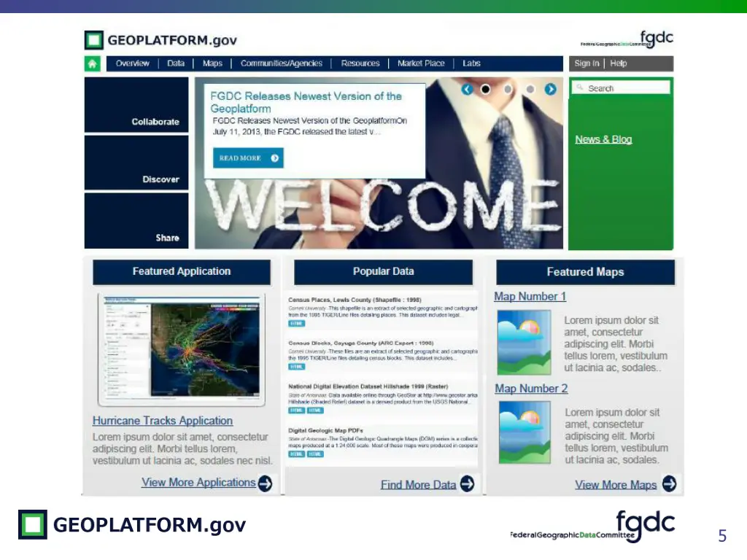This screenshot has width=747, height=560.
Task: Click arrow icon beside View More Maps
Action: pyautogui.click(x=669, y=484)
